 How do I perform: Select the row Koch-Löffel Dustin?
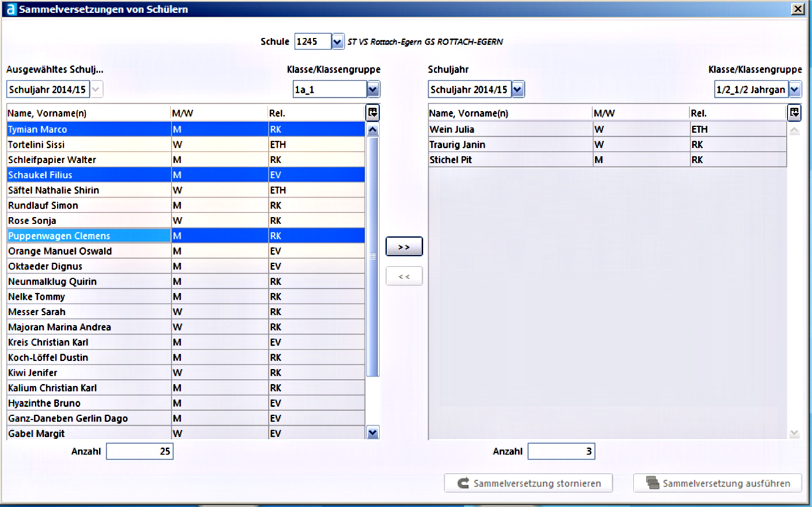point(186,357)
